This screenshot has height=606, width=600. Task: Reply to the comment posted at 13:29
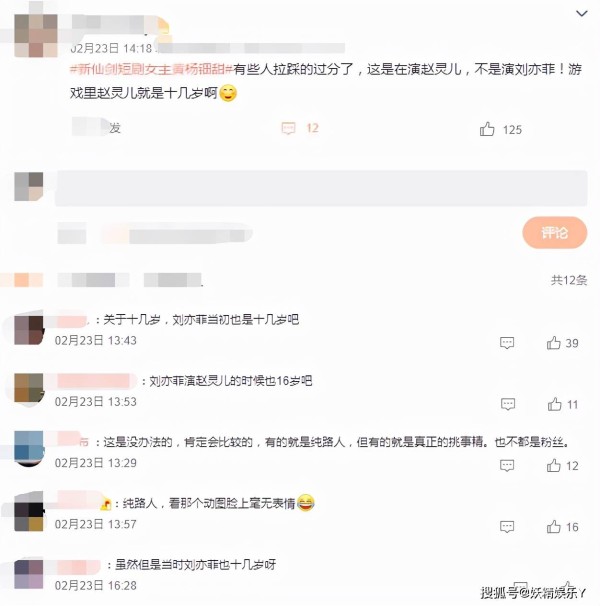pos(507,465)
